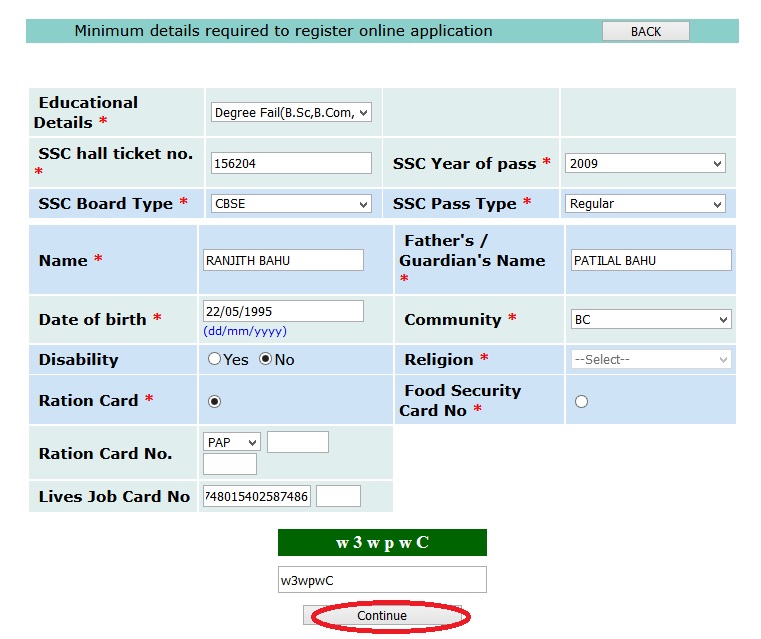The height and width of the screenshot is (639, 761).
Task: Choose the Ration Card radio button
Action: 215,401
